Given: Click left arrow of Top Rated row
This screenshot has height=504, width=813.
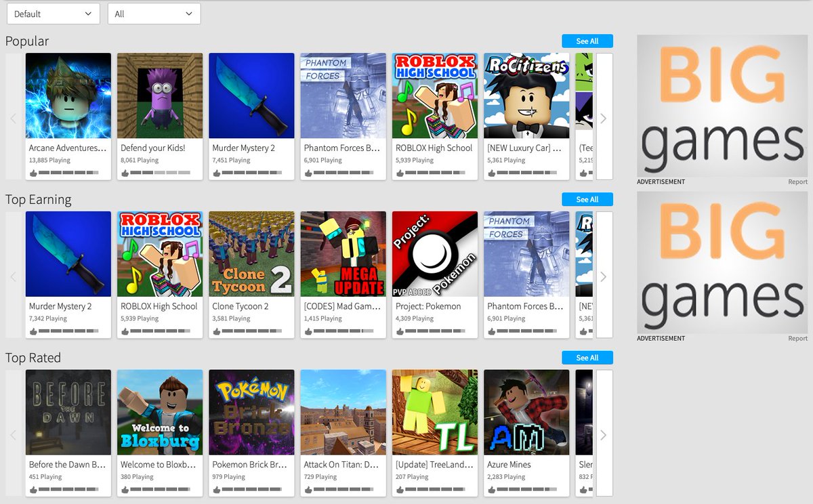Looking at the screenshot, I should [14, 434].
